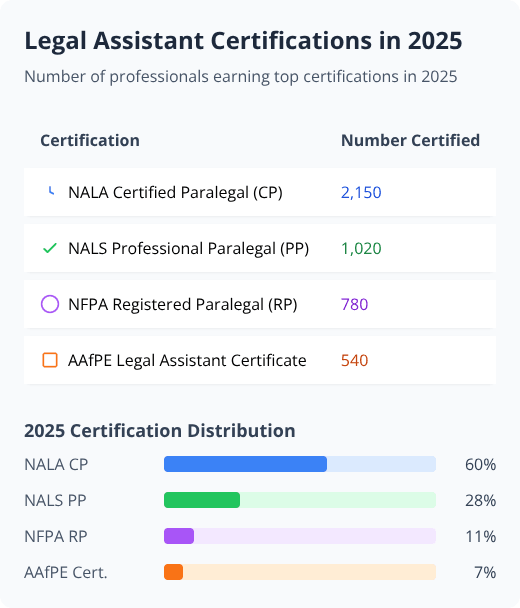This screenshot has width=520, height=608.
Task: Click the blue icon beside NALA Certified Paralegal
Action: pyautogui.click(x=50, y=191)
